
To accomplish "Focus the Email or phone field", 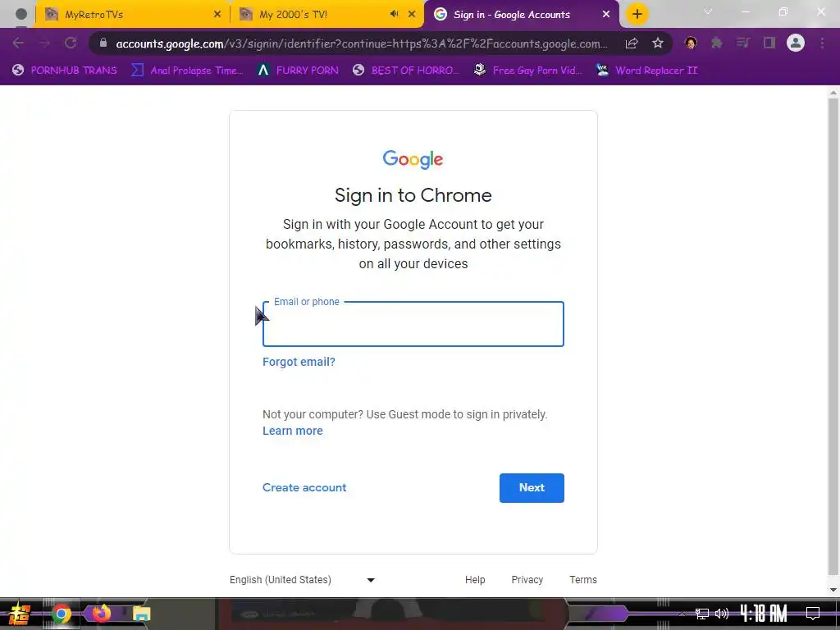I will click(413, 324).
